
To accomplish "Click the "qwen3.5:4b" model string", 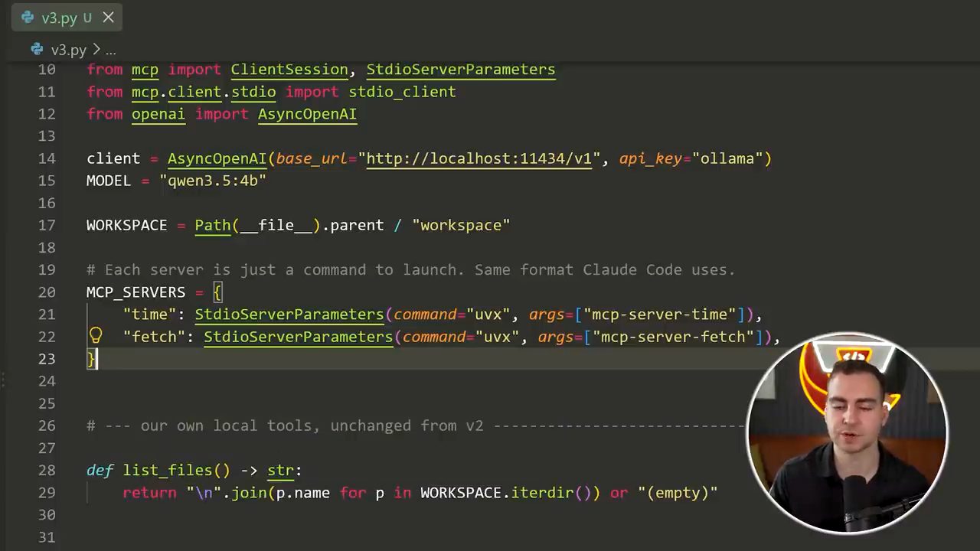I will click(x=213, y=181).
